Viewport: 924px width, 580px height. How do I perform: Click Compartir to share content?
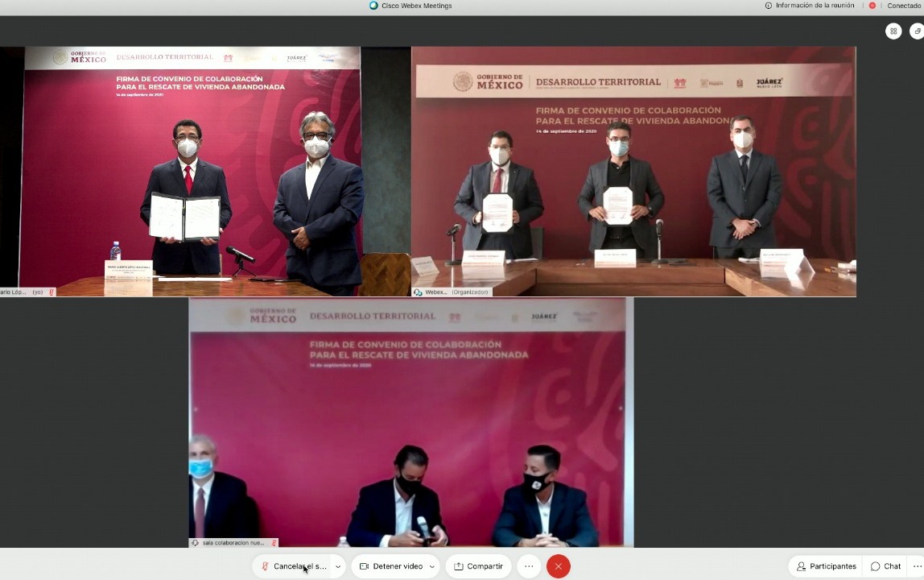pyautogui.click(x=478, y=566)
